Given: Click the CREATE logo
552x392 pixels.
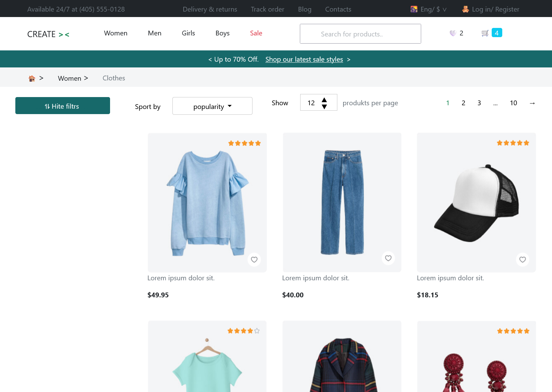Looking at the screenshot, I should [x=48, y=34].
